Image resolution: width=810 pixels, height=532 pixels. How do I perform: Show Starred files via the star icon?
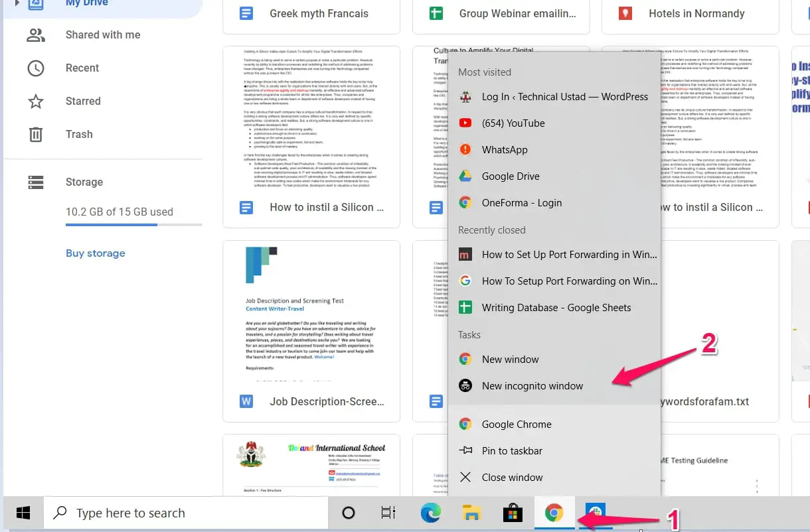tap(35, 101)
